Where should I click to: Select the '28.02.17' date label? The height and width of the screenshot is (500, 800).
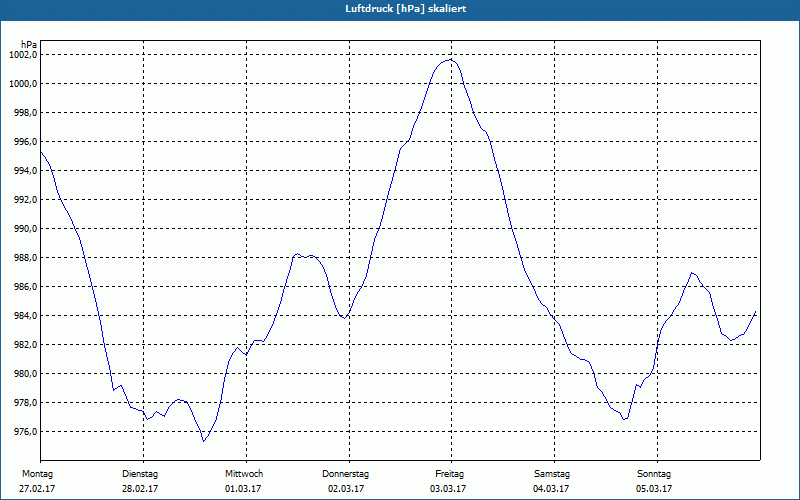coord(140,489)
